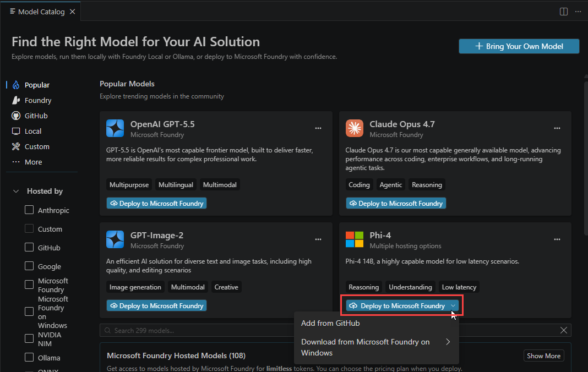The image size is (588, 372).
Task: Click the search magnifier icon
Action: click(107, 330)
